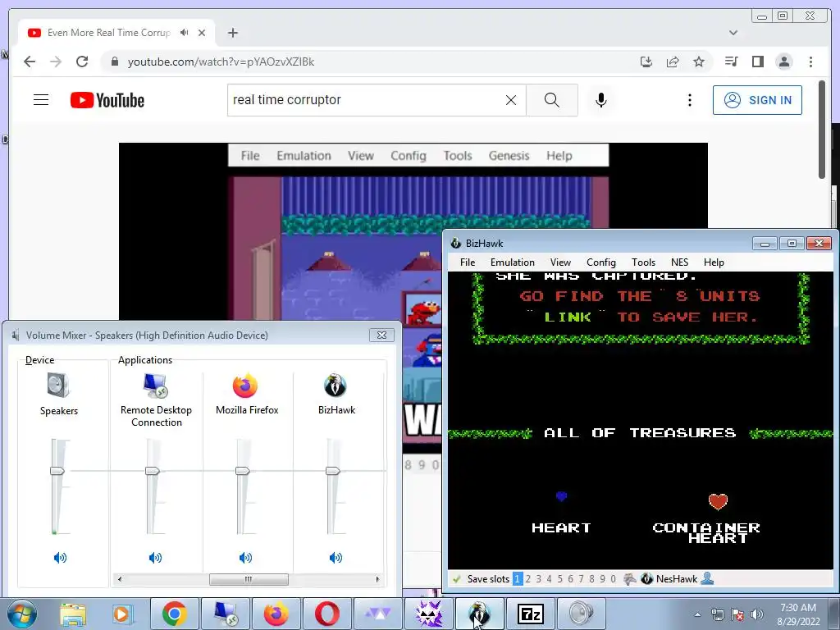The width and height of the screenshot is (840, 630).
Task: Open Windows Explorer from the taskbar
Action: click(x=73, y=614)
